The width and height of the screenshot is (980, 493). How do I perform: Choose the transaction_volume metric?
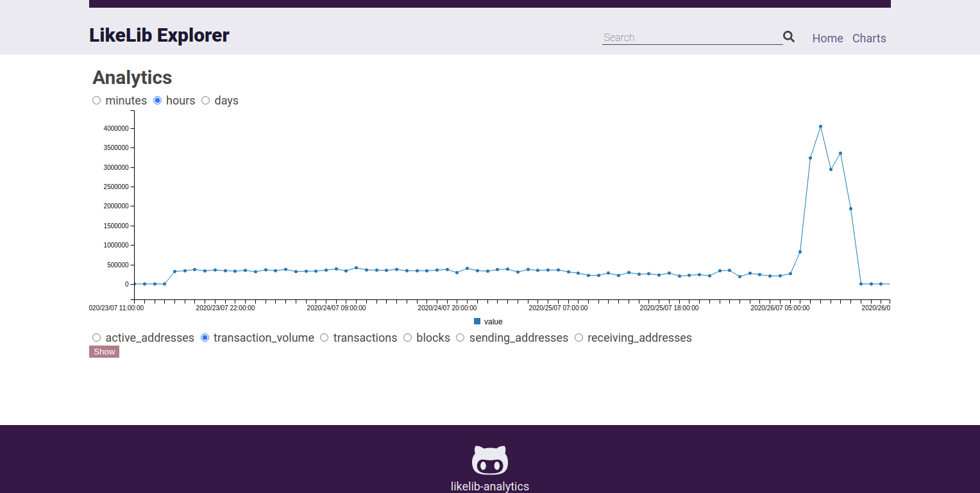pos(205,337)
